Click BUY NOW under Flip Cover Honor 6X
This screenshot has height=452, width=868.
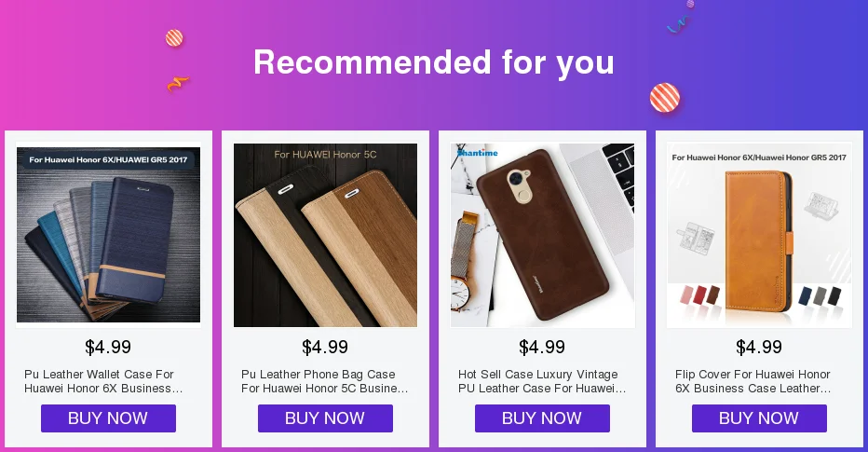point(760,418)
